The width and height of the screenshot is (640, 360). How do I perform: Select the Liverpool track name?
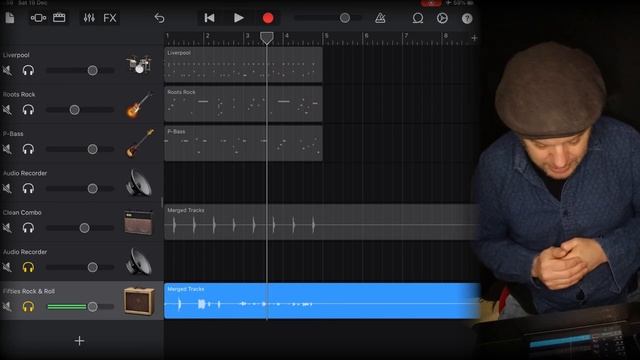click(x=16, y=55)
